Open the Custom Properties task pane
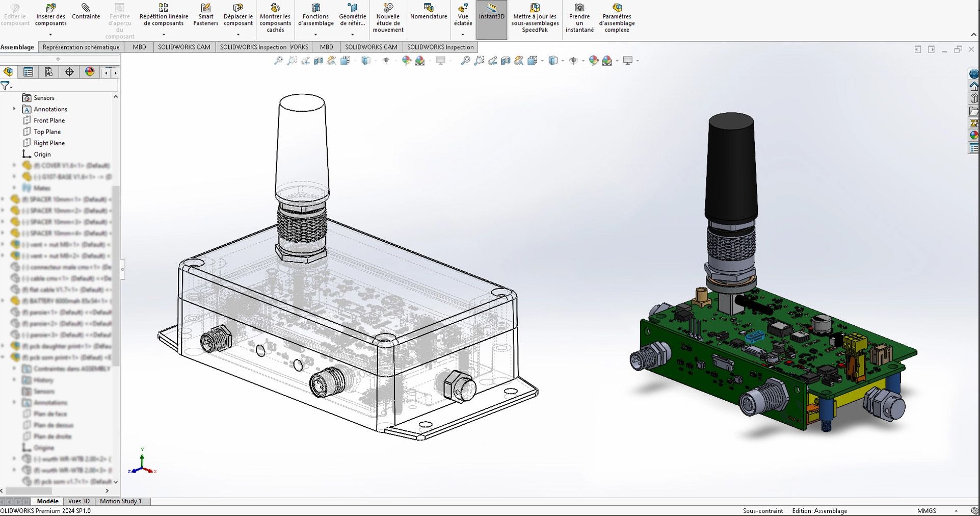The width and height of the screenshot is (980, 516). tap(974, 148)
